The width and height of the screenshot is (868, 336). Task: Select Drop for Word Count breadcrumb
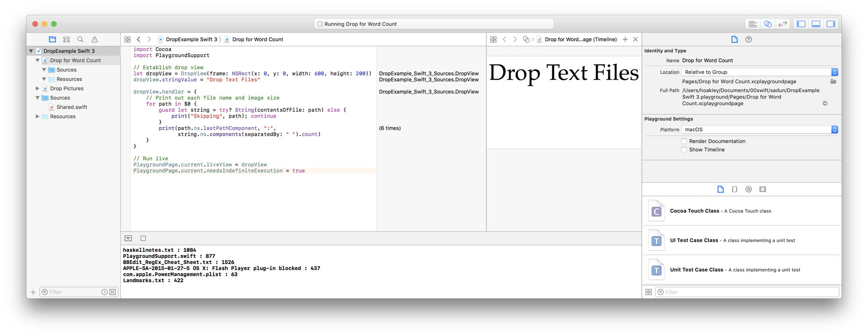pos(253,39)
